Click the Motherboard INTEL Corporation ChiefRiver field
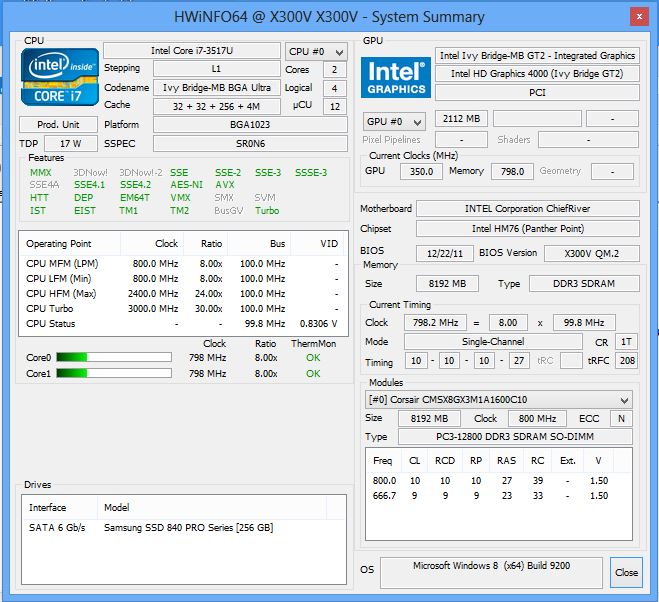Image resolution: width=659 pixels, height=602 pixels. (x=528, y=209)
